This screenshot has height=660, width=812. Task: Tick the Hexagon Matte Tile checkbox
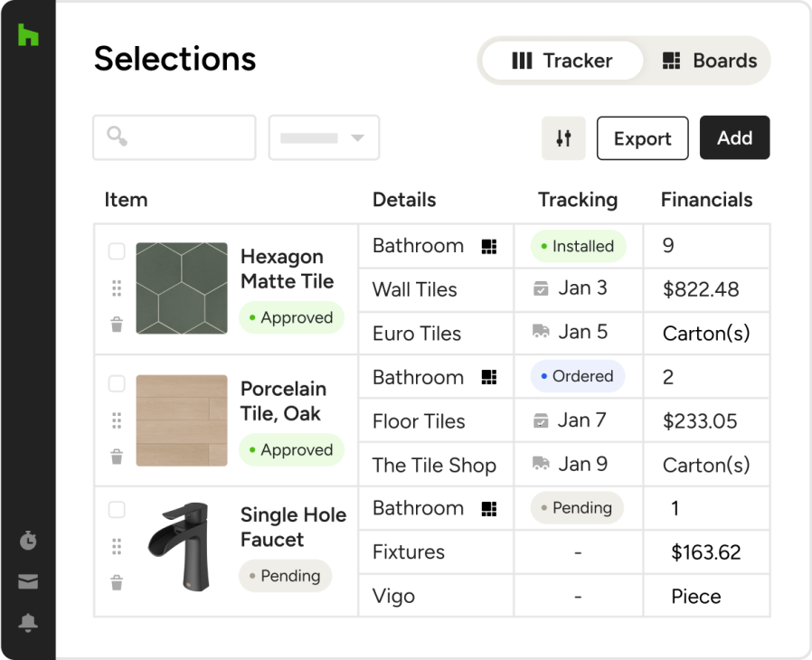(117, 251)
